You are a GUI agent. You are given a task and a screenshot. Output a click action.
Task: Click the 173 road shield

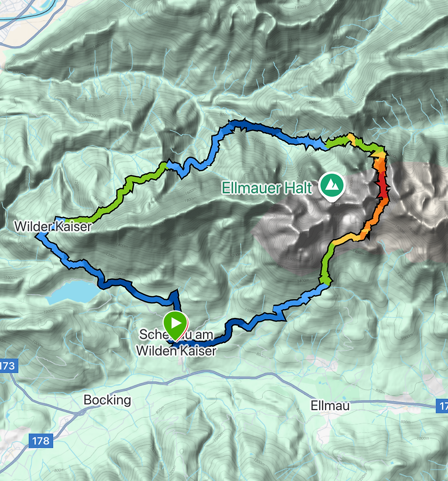[8, 365]
